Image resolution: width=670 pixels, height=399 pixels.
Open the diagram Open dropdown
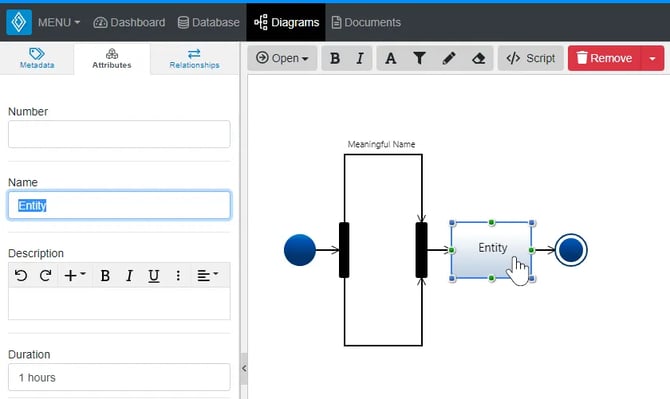coord(282,58)
